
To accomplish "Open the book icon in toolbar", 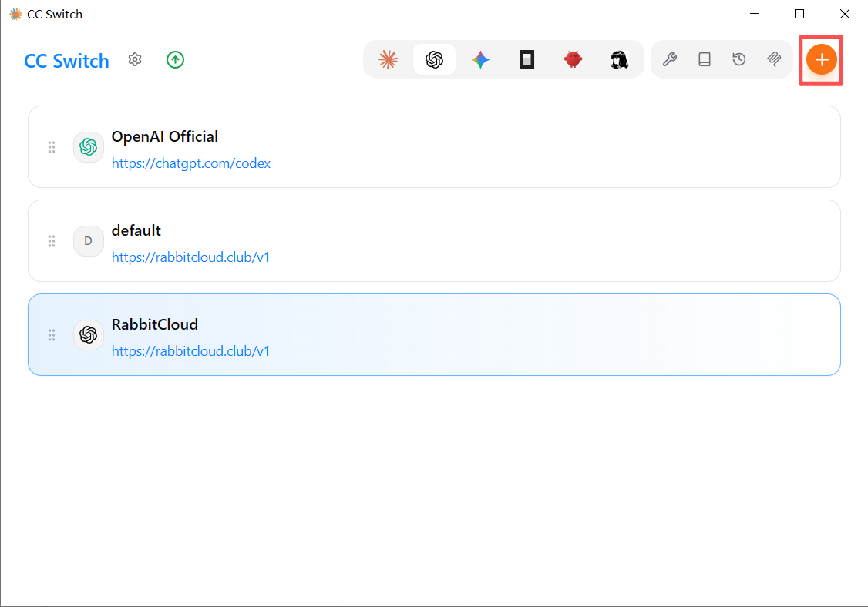I will [x=704, y=59].
